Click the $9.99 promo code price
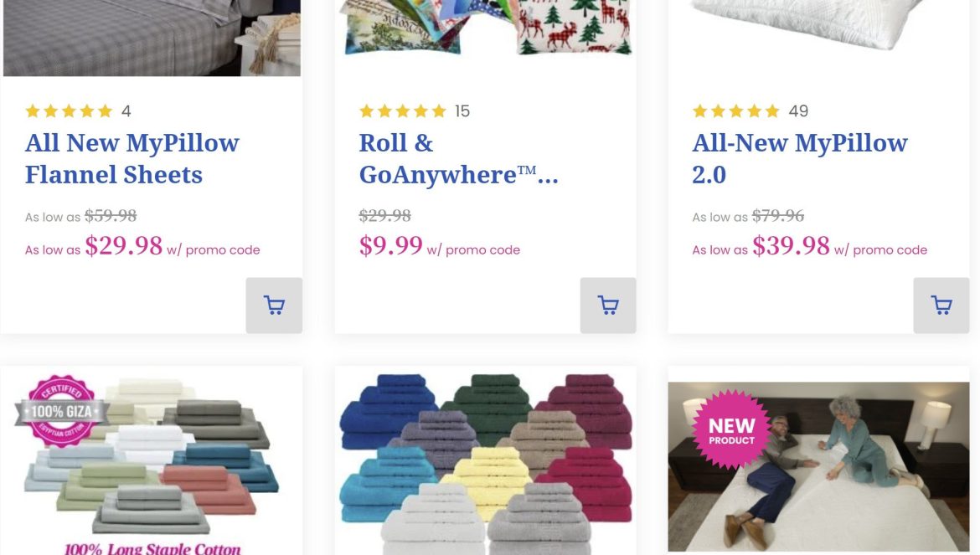 click(x=390, y=245)
